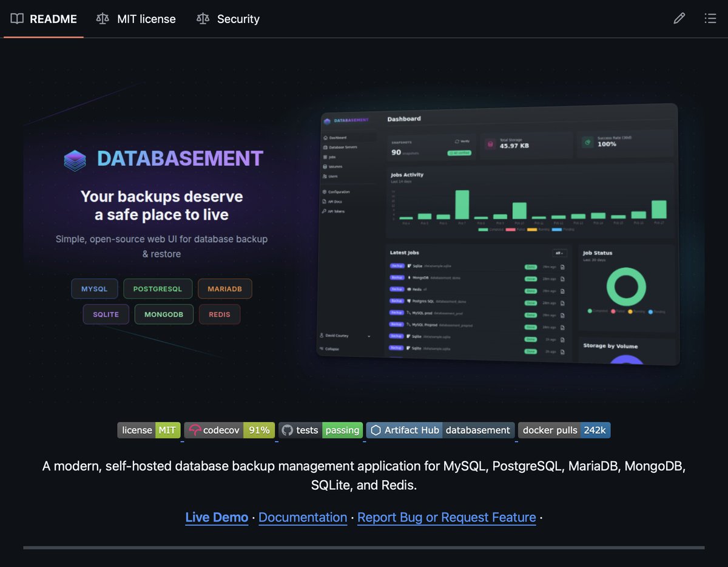The width and height of the screenshot is (728, 567).
Task: Click the license MIT badge
Action: (149, 430)
